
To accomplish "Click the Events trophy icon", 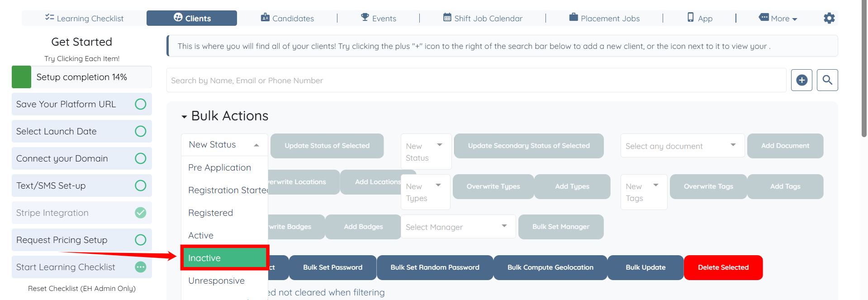I will [x=365, y=17].
